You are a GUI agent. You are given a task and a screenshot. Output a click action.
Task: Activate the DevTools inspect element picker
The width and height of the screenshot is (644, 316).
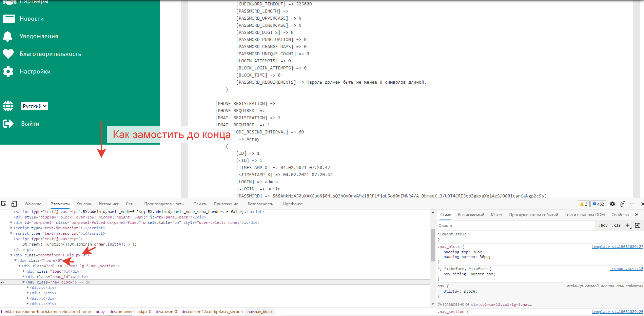pyautogui.click(x=4, y=204)
